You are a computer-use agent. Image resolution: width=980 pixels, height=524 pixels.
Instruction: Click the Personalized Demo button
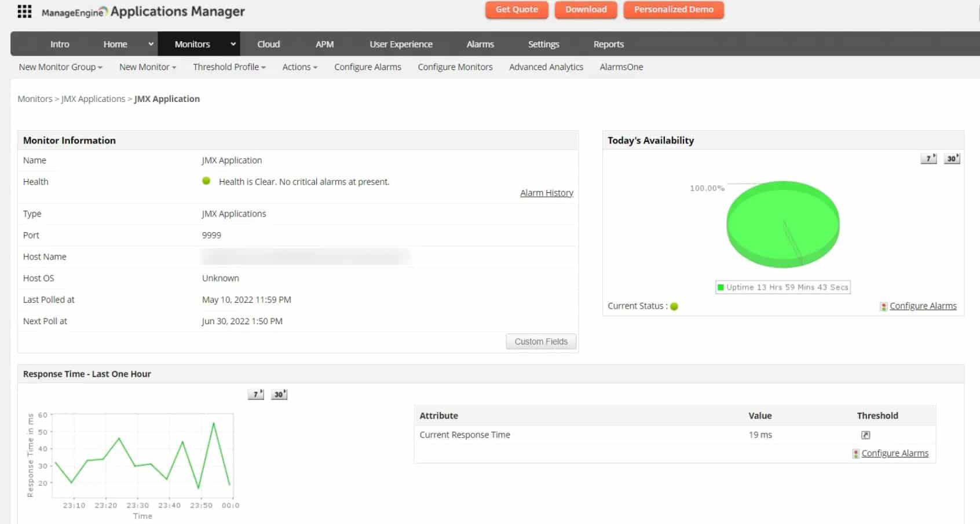point(674,9)
